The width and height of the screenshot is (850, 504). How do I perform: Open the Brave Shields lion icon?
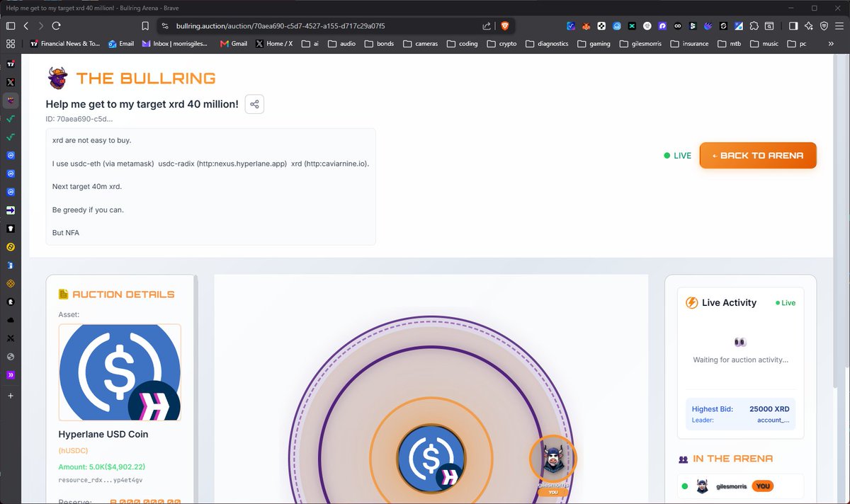pos(505,25)
